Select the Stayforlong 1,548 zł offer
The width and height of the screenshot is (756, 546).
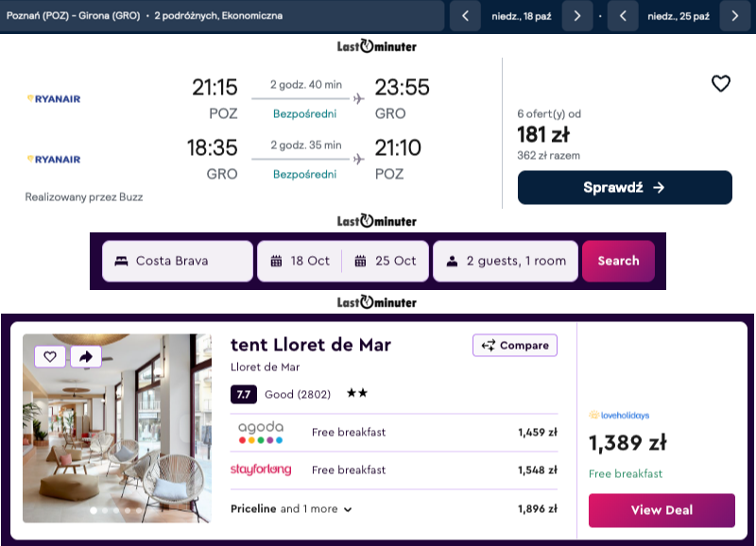pyautogui.click(x=394, y=469)
